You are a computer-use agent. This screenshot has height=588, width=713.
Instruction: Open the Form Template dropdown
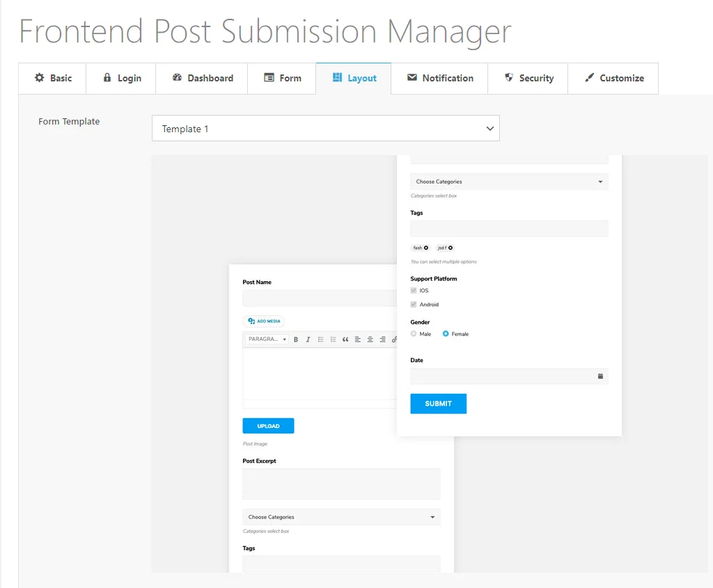point(326,128)
